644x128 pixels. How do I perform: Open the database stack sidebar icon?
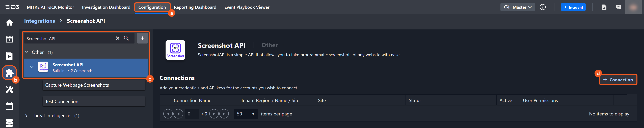9,123
